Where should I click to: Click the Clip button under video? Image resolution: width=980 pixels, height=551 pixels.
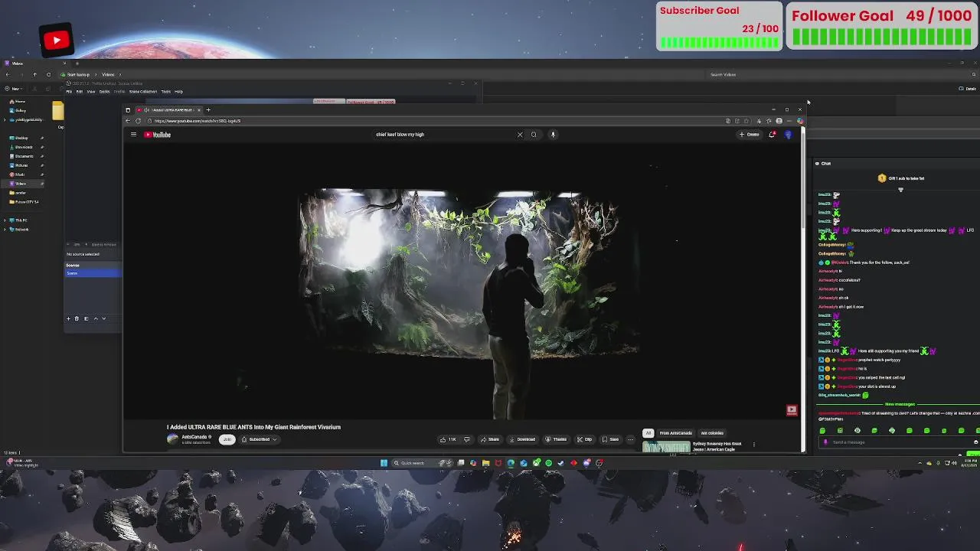click(x=585, y=439)
